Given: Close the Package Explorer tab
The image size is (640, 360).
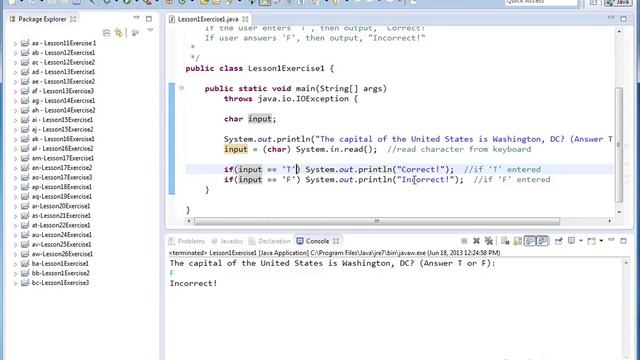Looking at the screenshot, I should [x=73, y=19].
